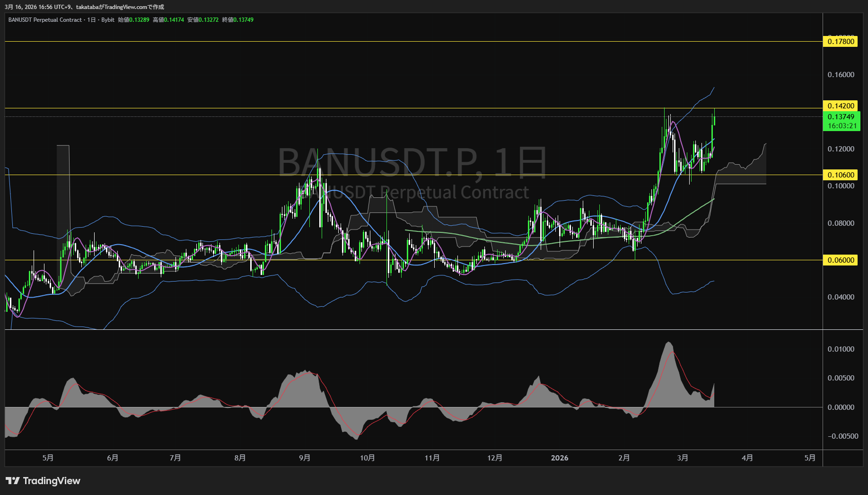Click the 0.00500 indicator axis value
This screenshot has width=868, height=495.
pos(841,378)
